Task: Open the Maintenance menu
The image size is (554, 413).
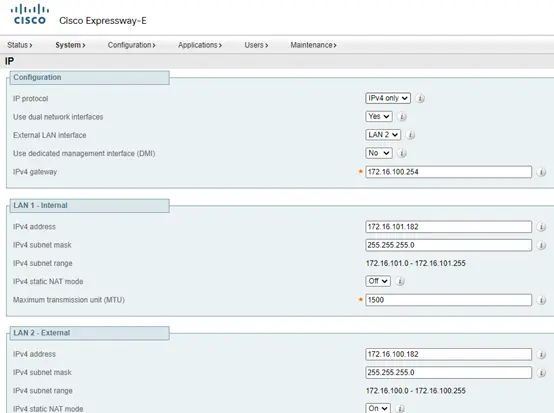Action: pos(313,45)
